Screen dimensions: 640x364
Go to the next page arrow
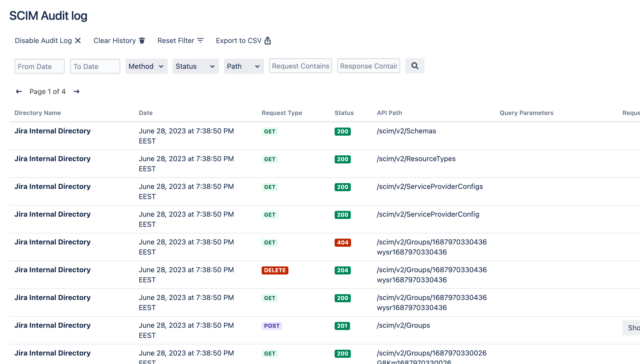(x=77, y=92)
